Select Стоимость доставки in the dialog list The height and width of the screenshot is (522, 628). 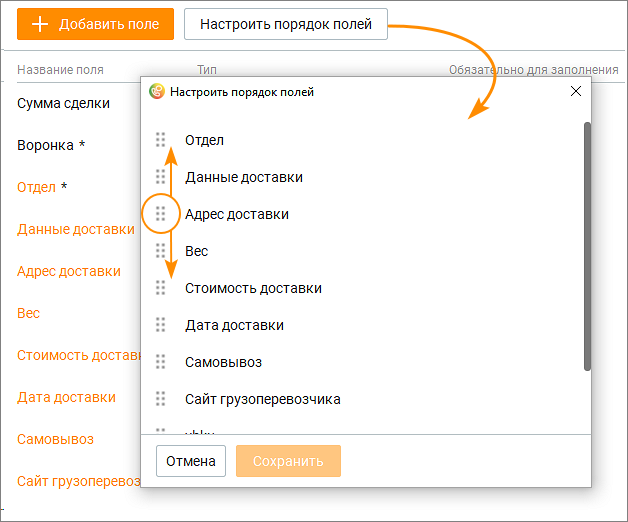[x=253, y=288]
